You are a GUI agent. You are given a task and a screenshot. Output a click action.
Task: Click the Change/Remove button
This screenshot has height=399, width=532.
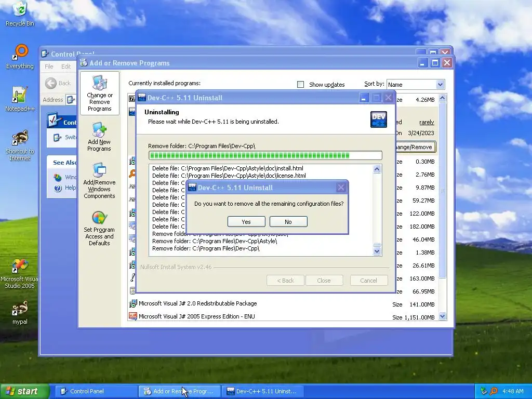point(415,147)
